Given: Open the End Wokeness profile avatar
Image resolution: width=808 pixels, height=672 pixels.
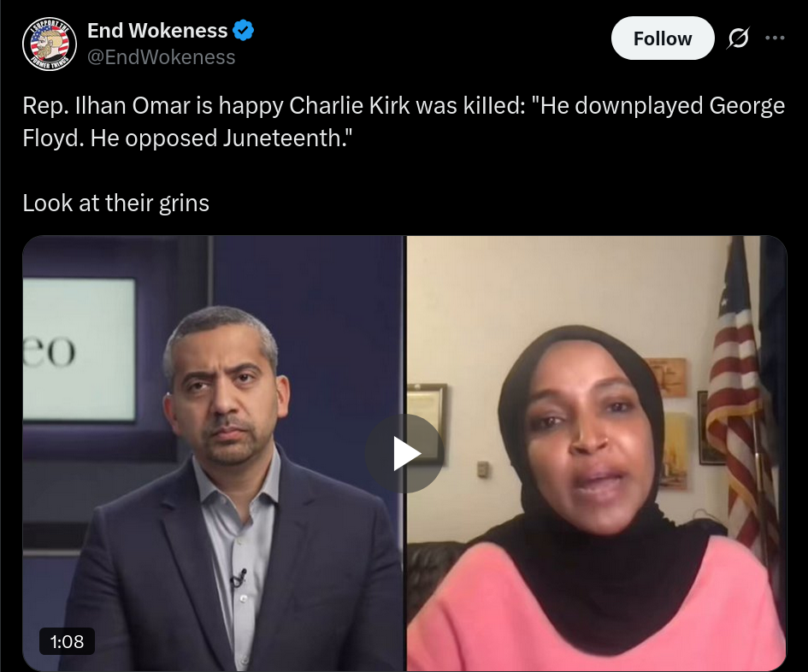Looking at the screenshot, I should [x=50, y=44].
